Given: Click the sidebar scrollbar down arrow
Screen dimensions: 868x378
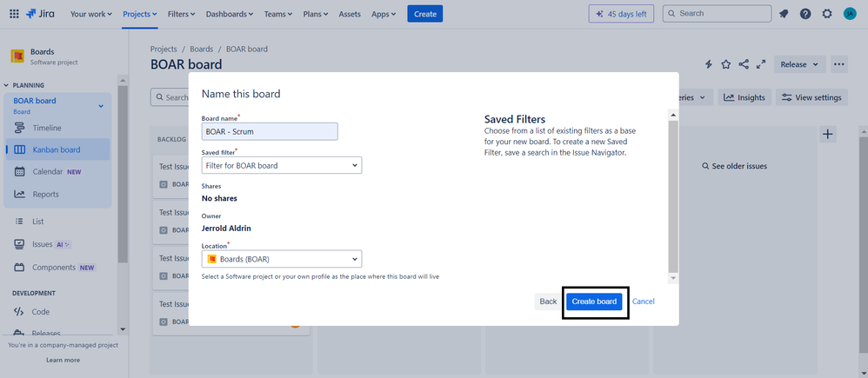Looking at the screenshot, I should coord(123,329).
